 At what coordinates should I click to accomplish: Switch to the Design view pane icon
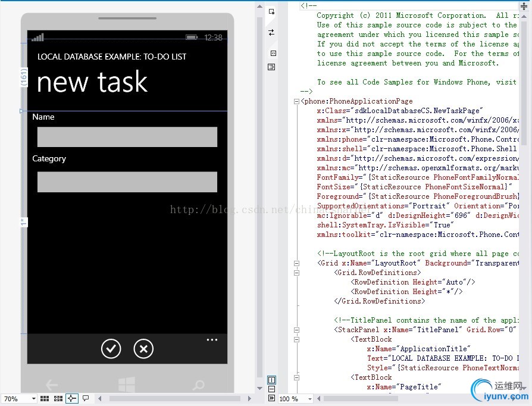[x=271, y=11]
